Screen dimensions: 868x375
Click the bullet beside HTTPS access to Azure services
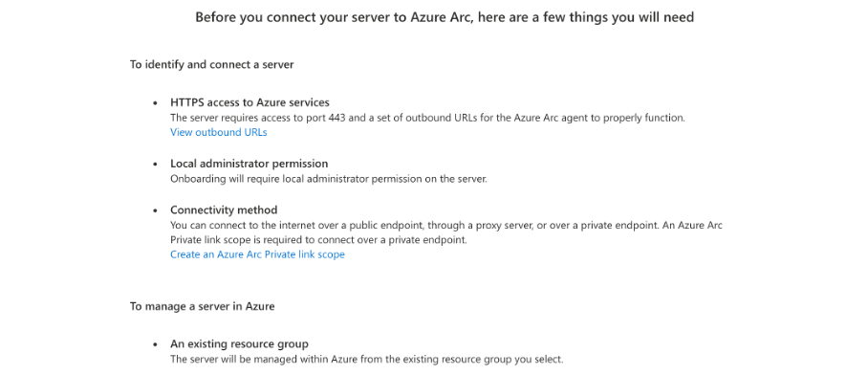click(x=156, y=103)
